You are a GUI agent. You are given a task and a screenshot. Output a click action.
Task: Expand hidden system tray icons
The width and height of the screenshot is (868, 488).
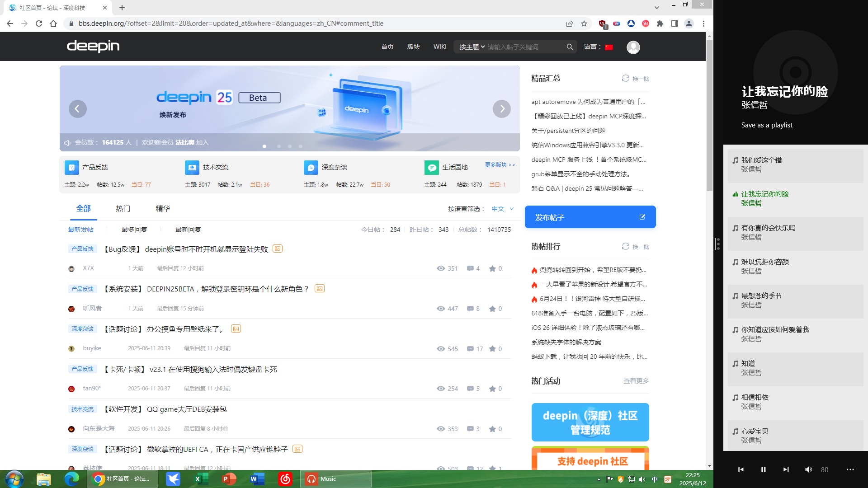point(599,479)
